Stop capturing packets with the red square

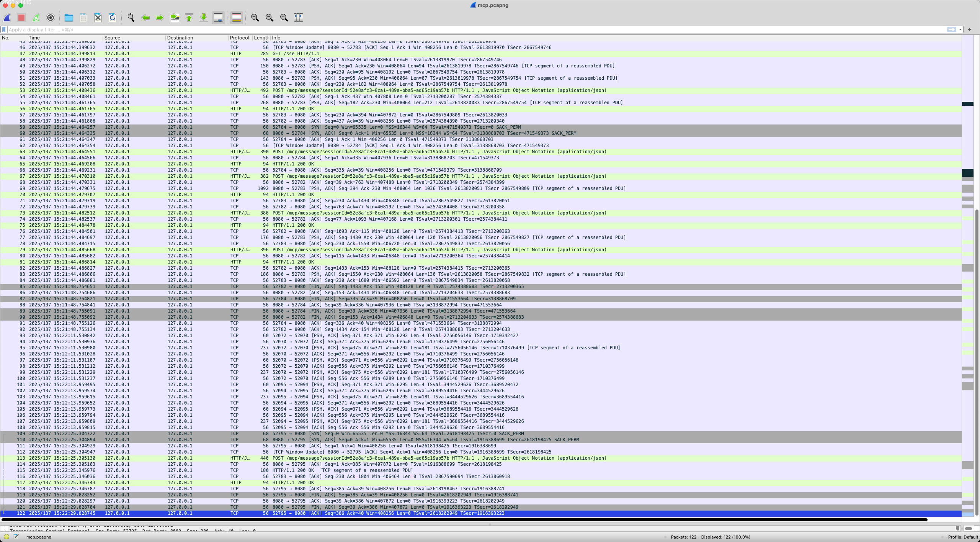click(x=21, y=18)
